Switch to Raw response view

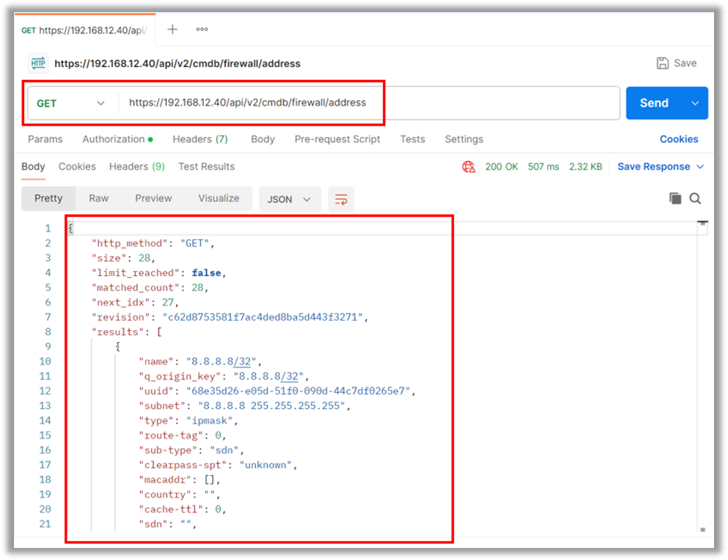pyautogui.click(x=98, y=198)
